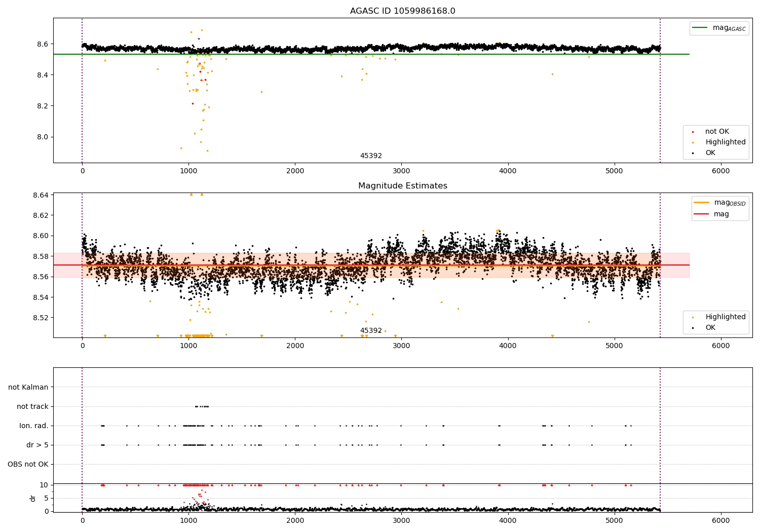Click the 'OBS not OK' row label
The width and height of the screenshot is (760, 532).
click(28, 464)
